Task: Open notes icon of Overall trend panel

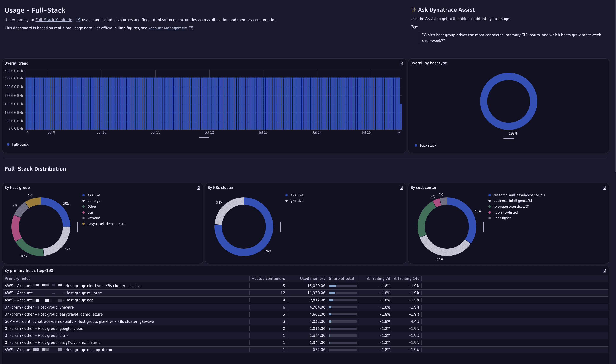Action: point(401,63)
